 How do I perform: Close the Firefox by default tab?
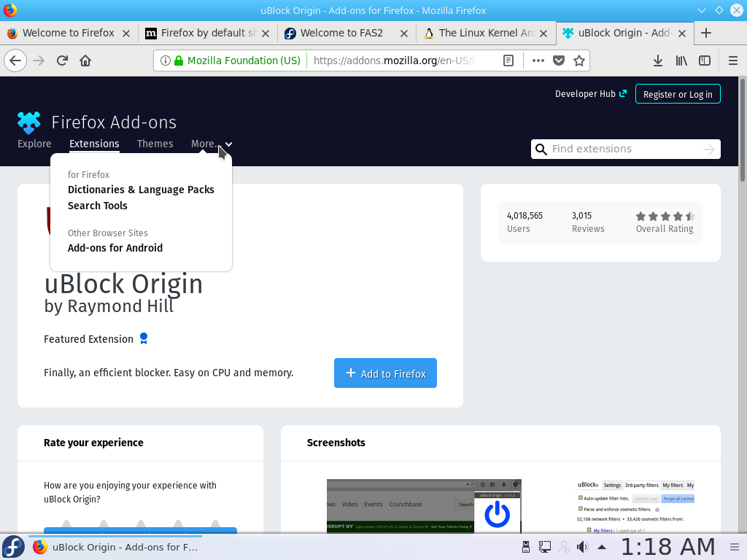pos(266,34)
